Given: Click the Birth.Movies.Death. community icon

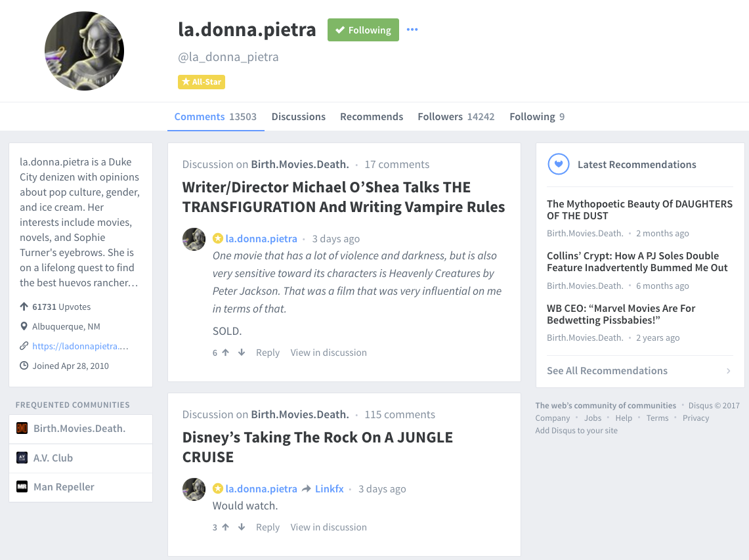Looking at the screenshot, I should coord(22,428).
